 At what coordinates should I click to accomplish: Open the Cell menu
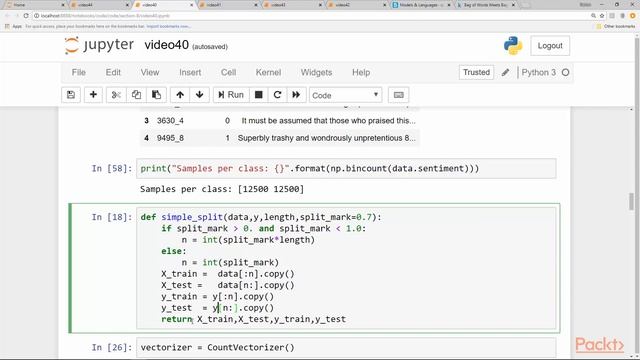(x=229, y=73)
